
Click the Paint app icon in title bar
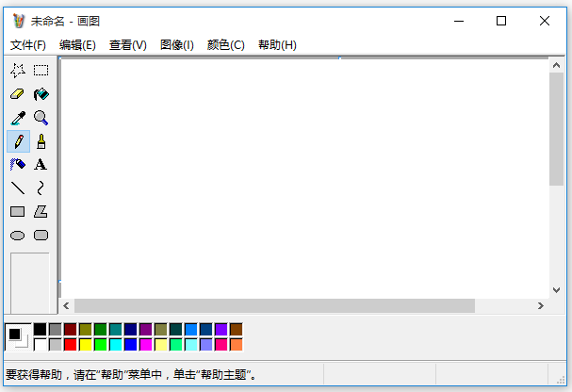(19, 21)
